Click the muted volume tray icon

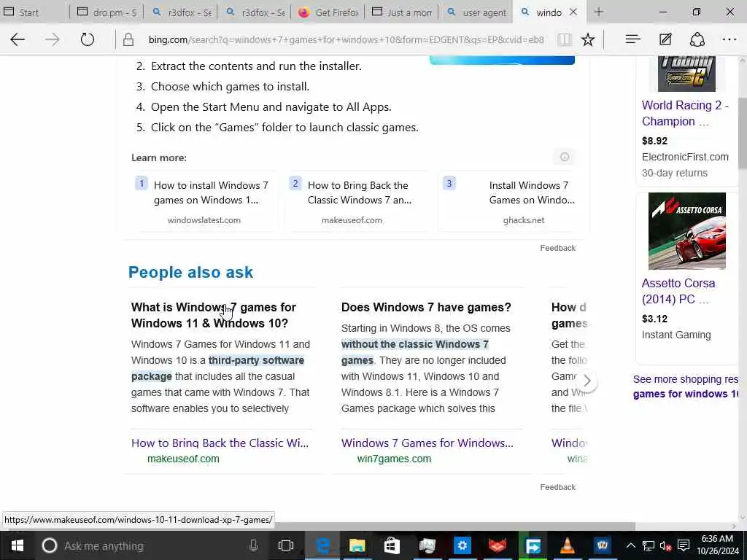click(665, 545)
